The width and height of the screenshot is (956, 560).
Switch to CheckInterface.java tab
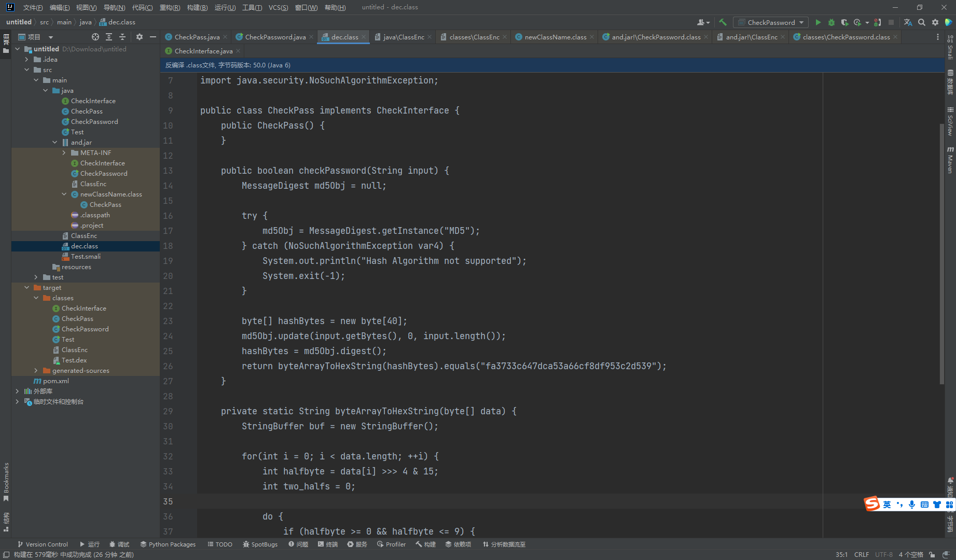pyautogui.click(x=203, y=51)
